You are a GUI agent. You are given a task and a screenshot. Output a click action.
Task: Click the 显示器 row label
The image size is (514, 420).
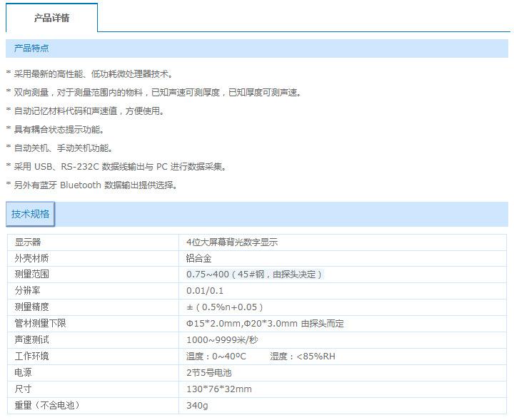coord(28,242)
